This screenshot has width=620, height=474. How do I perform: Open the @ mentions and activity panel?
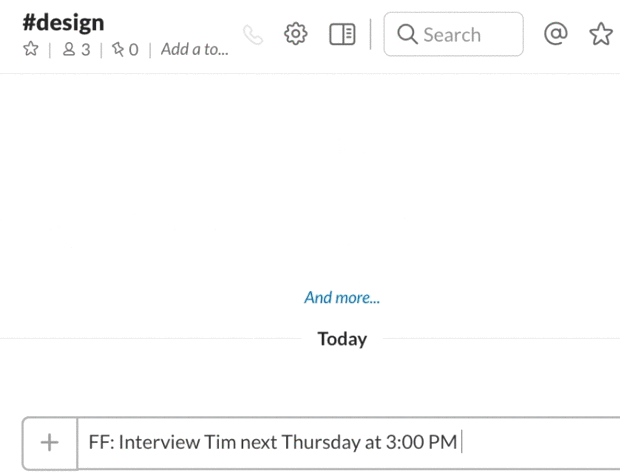click(x=555, y=34)
